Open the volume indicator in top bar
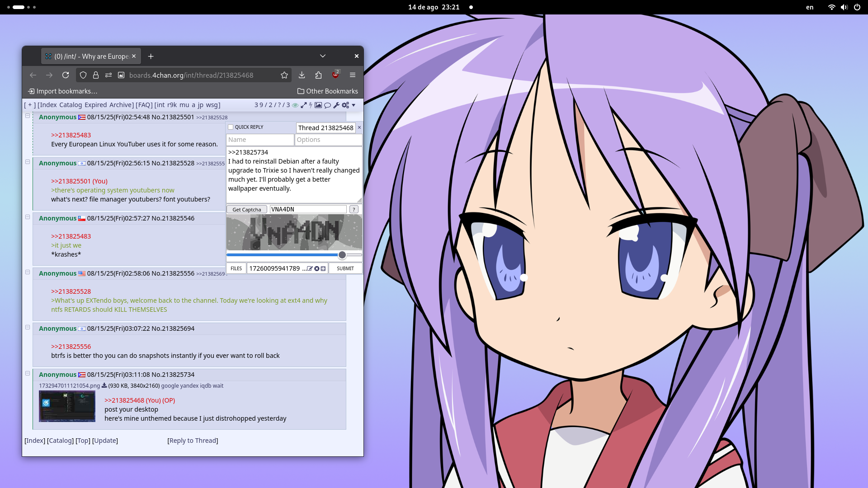This screenshot has height=488, width=868. pos(844,7)
